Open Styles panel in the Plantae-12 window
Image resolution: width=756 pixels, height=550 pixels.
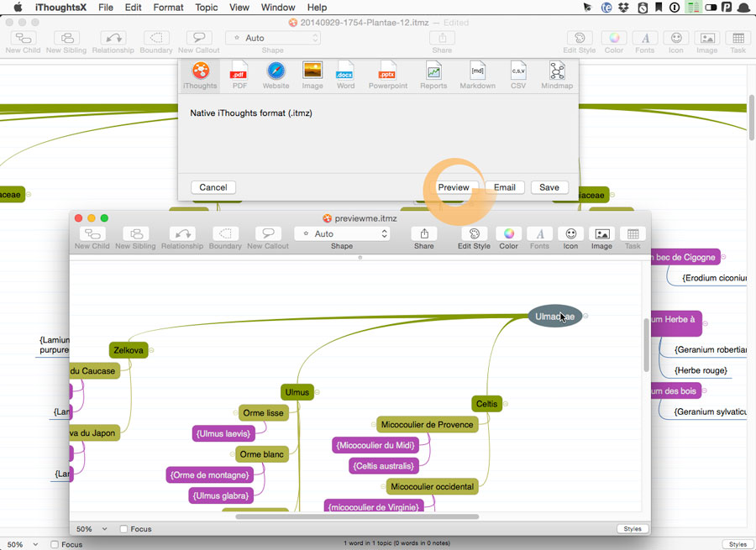click(x=738, y=544)
